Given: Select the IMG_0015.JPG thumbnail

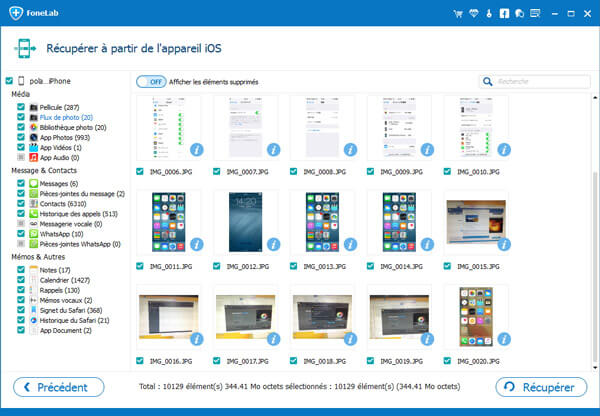Looking at the screenshot, I should pyautogui.click(x=476, y=222).
